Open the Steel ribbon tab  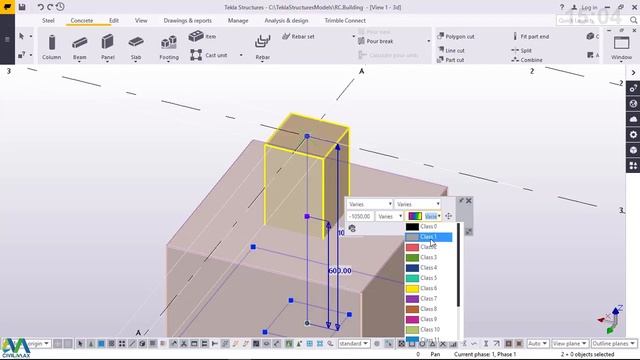(x=48, y=20)
